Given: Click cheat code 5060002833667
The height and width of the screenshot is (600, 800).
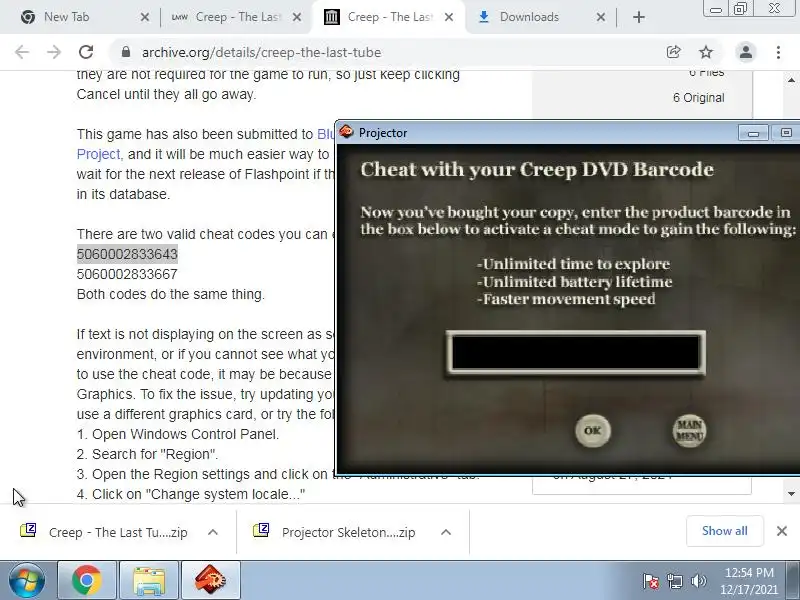Looking at the screenshot, I should tap(127, 274).
